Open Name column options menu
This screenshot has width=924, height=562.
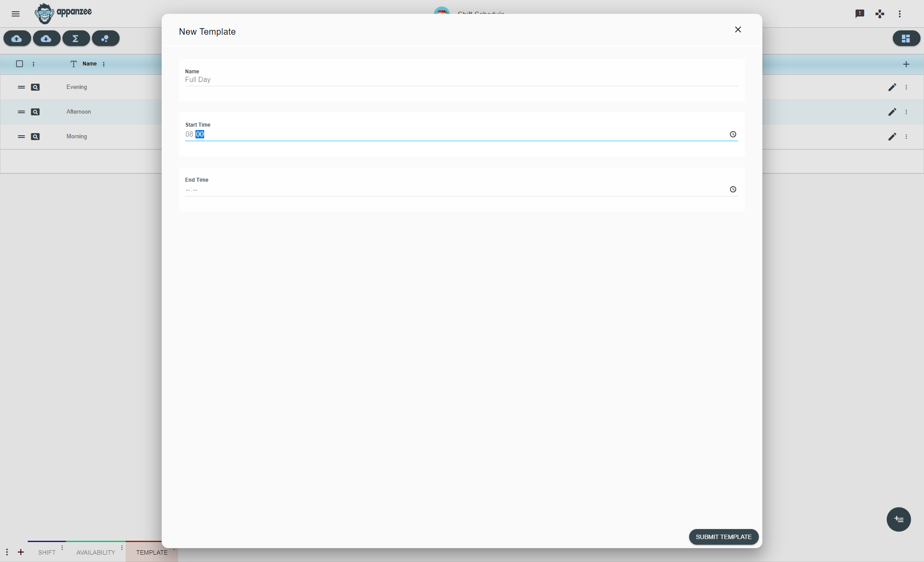pyautogui.click(x=104, y=64)
